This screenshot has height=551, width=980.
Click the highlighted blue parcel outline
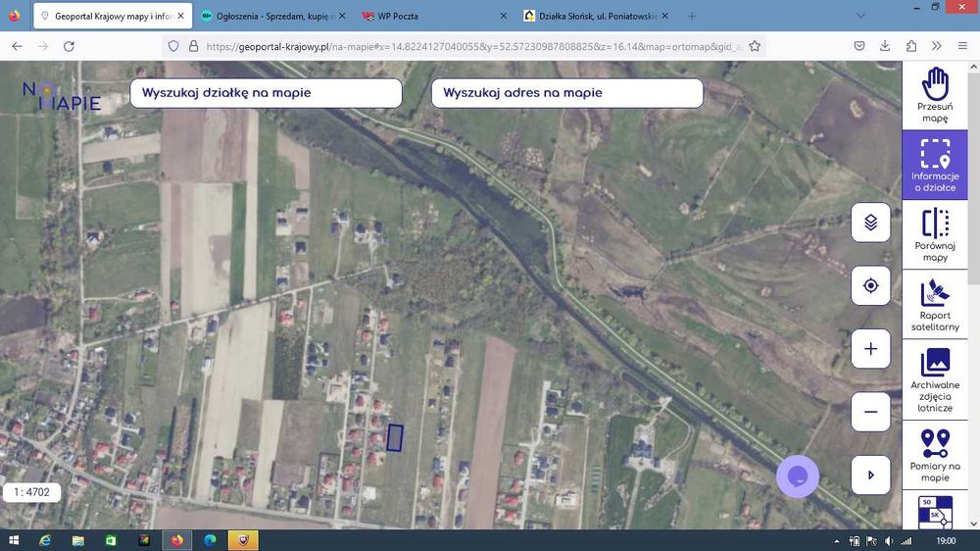point(394,438)
